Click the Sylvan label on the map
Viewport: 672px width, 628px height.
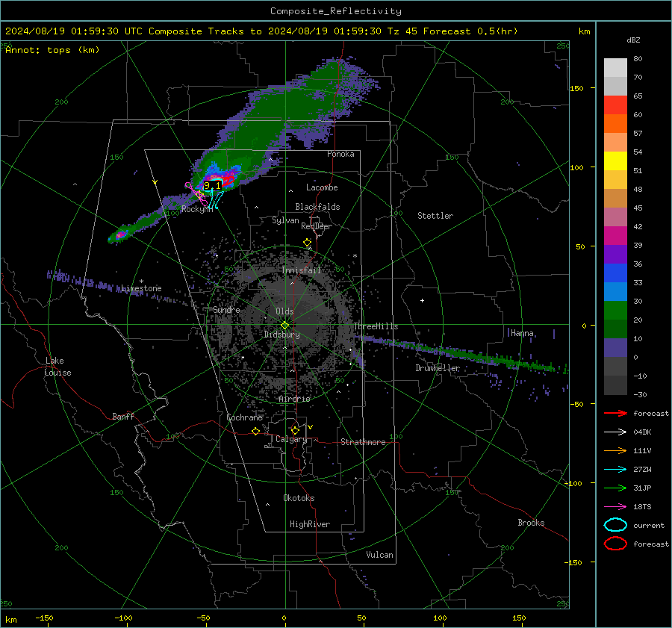[285, 220]
